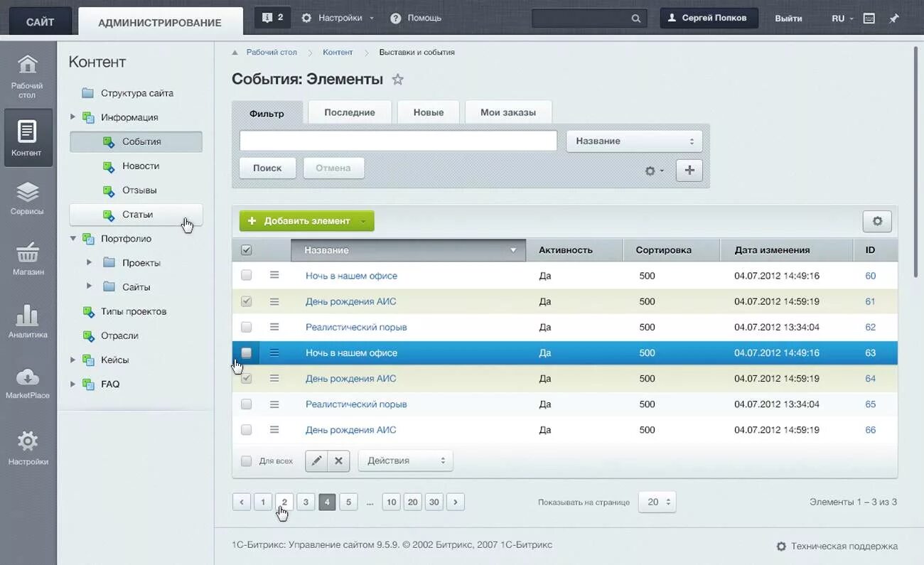This screenshot has width=924, height=565.
Task: Open the MarketPlace cloud section
Action: pos(27,383)
